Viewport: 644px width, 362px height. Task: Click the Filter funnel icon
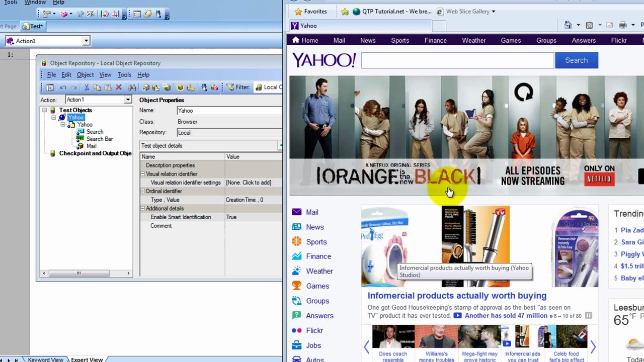(230, 87)
